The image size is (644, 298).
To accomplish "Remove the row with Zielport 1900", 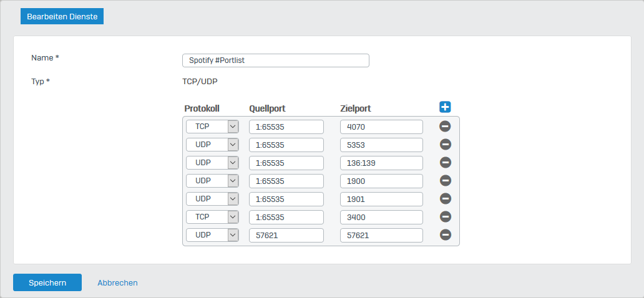I will pos(445,181).
